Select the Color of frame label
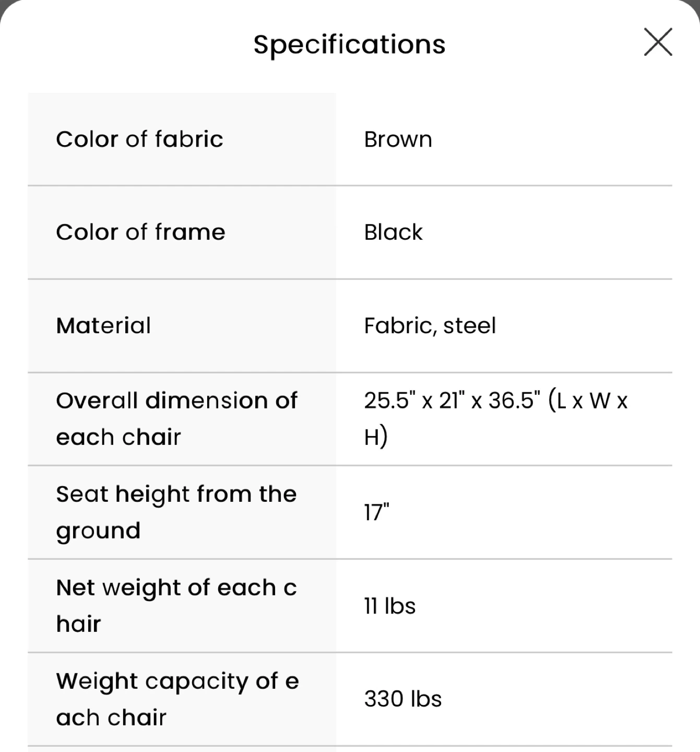 (141, 232)
